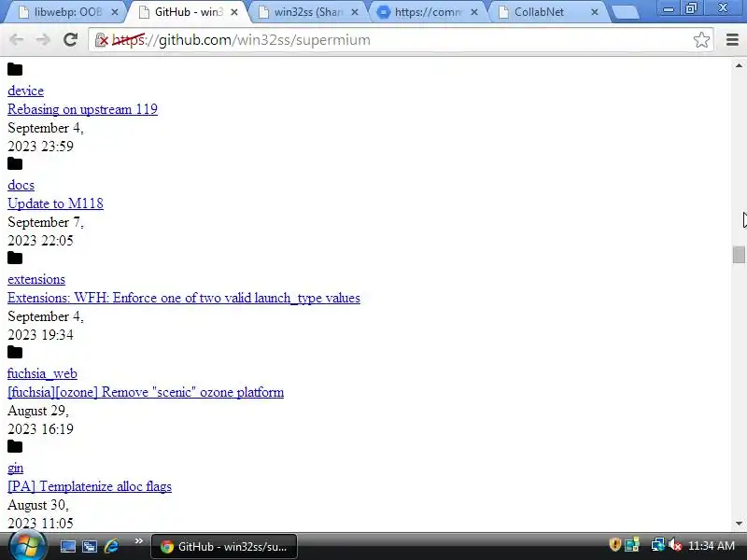Close the libwebp tab

114,12
